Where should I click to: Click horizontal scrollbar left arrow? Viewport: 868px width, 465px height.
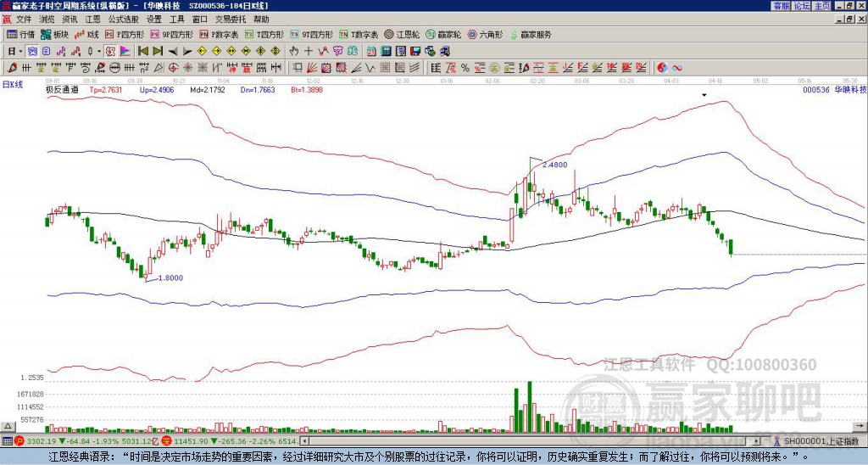pyautogui.click(x=304, y=441)
